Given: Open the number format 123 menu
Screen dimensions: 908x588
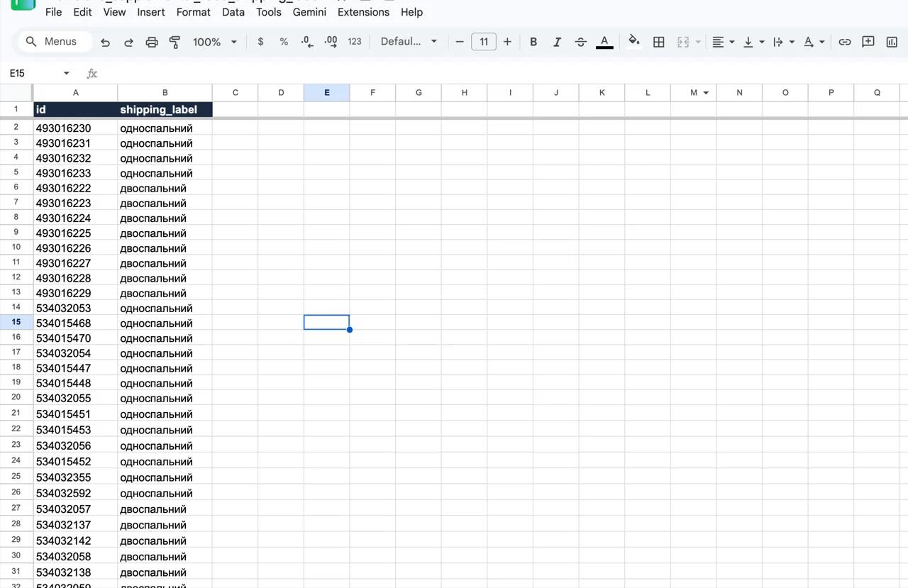Looking at the screenshot, I should click(355, 42).
